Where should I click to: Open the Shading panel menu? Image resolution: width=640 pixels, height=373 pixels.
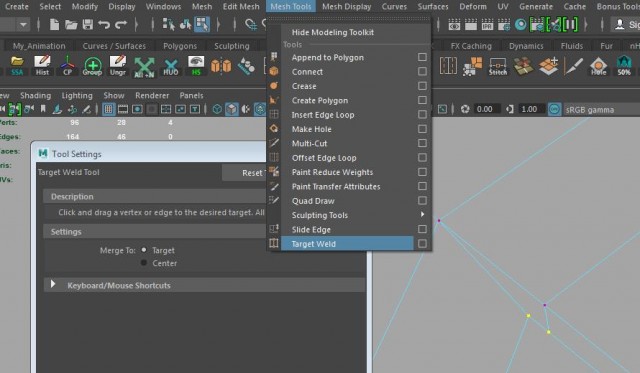click(x=36, y=95)
